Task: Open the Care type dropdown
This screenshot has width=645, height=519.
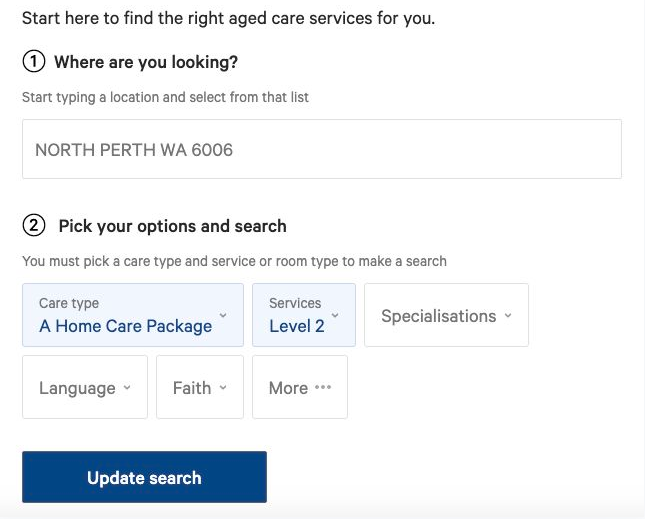Action: pyautogui.click(x=133, y=315)
